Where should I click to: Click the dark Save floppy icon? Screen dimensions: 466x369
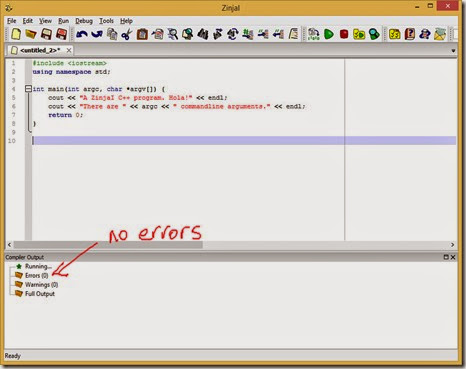point(46,34)
